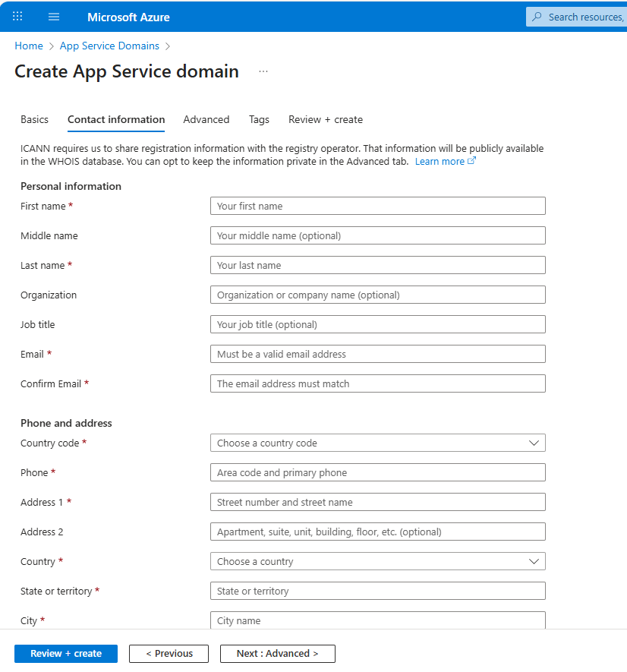627x672 pixels.
Task: Click the Confirm Email field
Action: (x=377, y=383)
